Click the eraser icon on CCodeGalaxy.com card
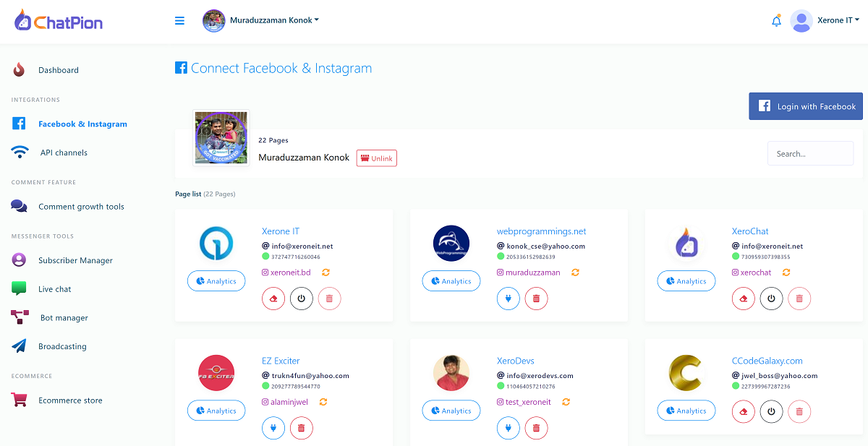 (x=744, y=411)
